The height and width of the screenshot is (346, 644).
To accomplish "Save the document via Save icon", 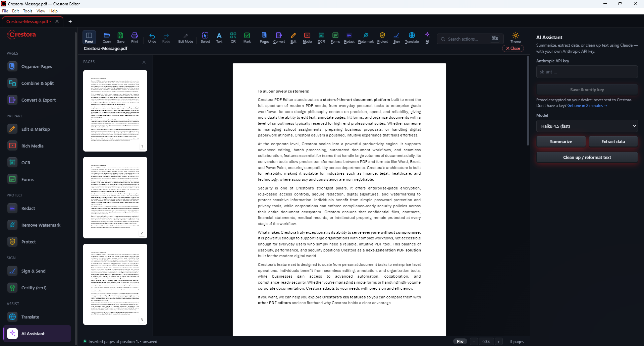I will [120, 38].
